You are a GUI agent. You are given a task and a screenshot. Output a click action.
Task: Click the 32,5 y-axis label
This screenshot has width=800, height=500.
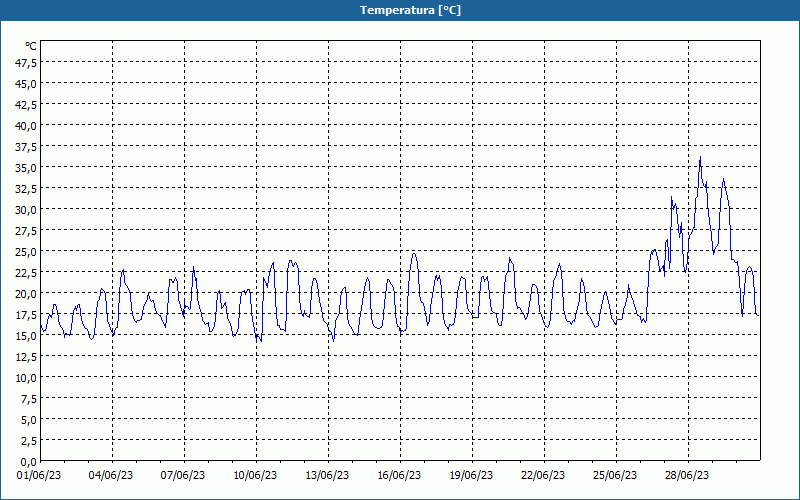(x=26, y=189)
